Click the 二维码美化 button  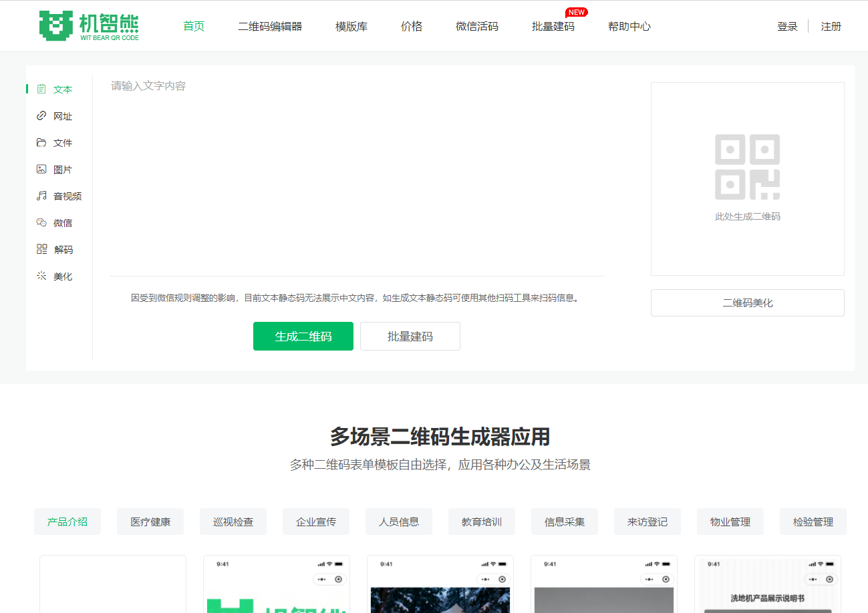[748, 302]
